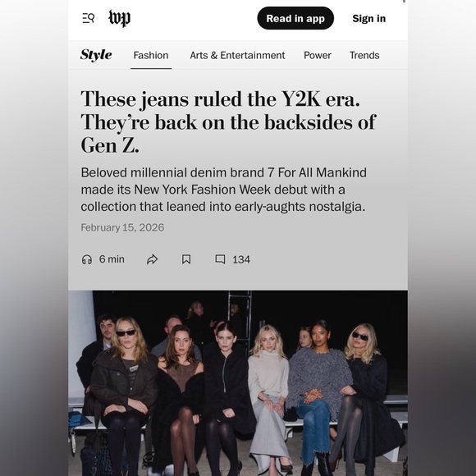Switch to the Arts & Entertainment tab

coord(237,55)
